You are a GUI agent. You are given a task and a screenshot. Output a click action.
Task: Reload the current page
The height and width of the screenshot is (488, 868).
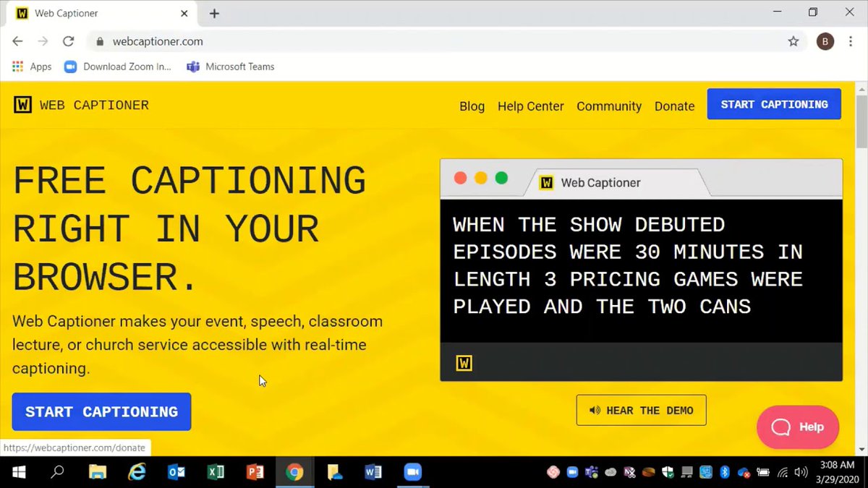click(x=68, y=41)
